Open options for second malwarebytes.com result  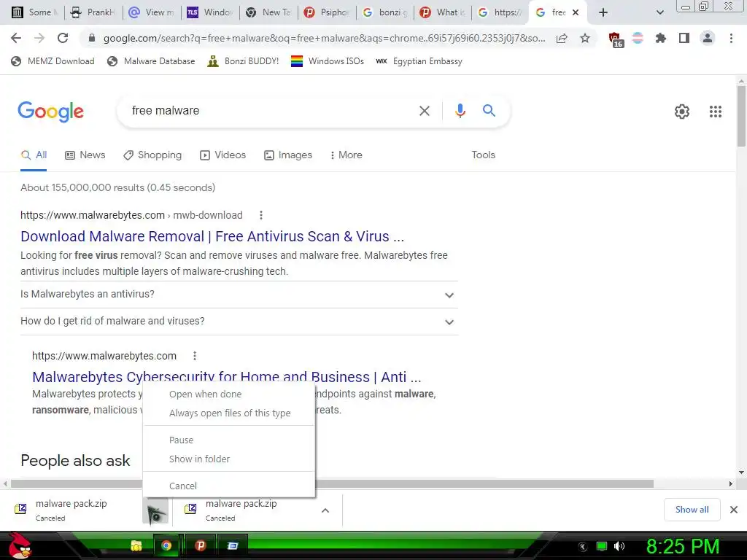click(x=194, y=356)
